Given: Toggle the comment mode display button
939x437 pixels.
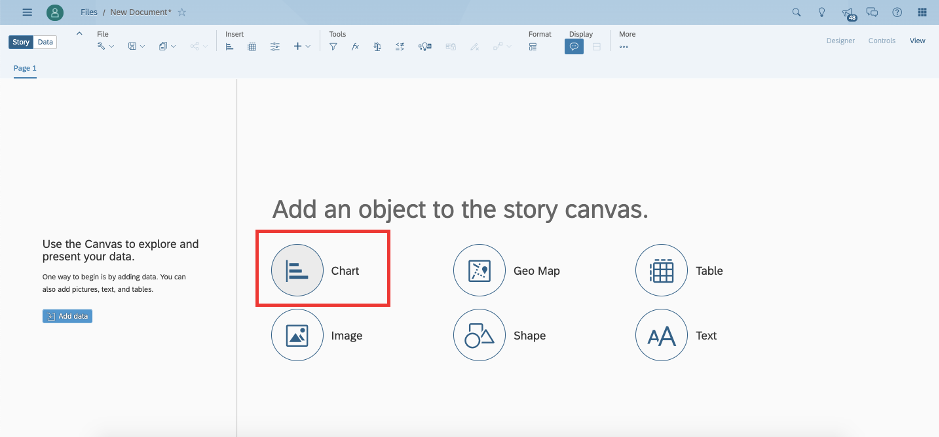Looking at the screenshot, I should click(x=574, y=46).
